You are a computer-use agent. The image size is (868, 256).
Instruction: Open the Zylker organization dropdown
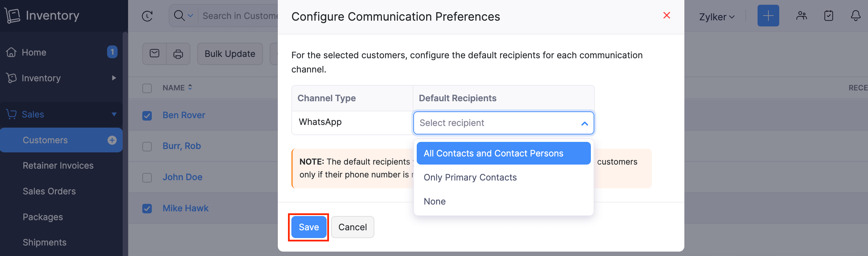click(717, 17)
